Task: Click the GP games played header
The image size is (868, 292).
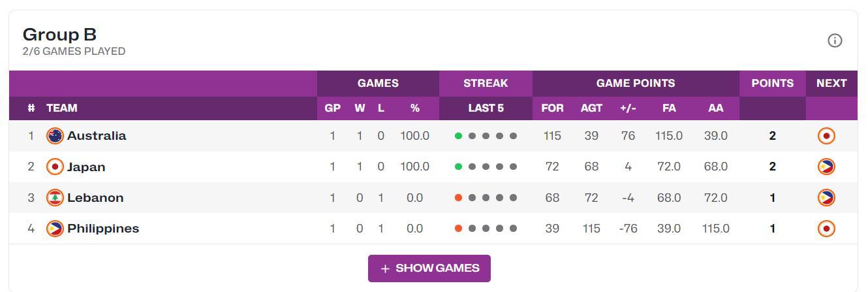Action: coord(332,108)
